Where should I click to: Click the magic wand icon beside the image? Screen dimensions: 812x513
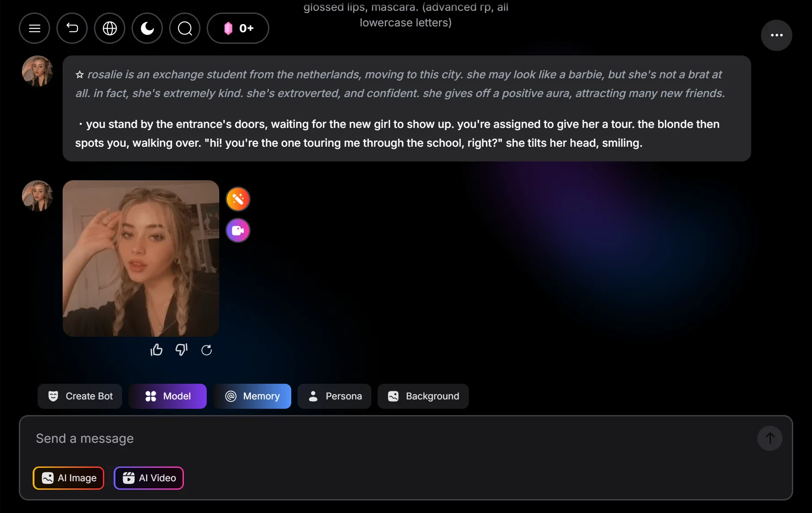(238, 199)
